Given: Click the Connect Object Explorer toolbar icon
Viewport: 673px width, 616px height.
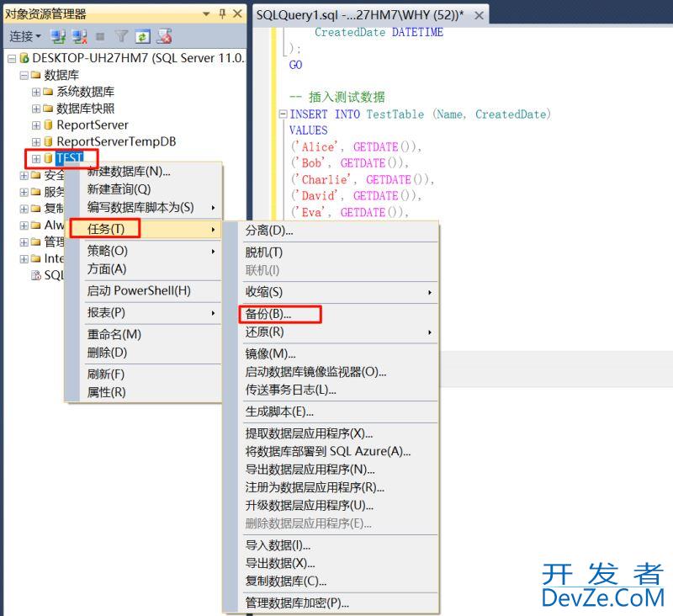Looking at the screenshot, I should pos(57,37).
